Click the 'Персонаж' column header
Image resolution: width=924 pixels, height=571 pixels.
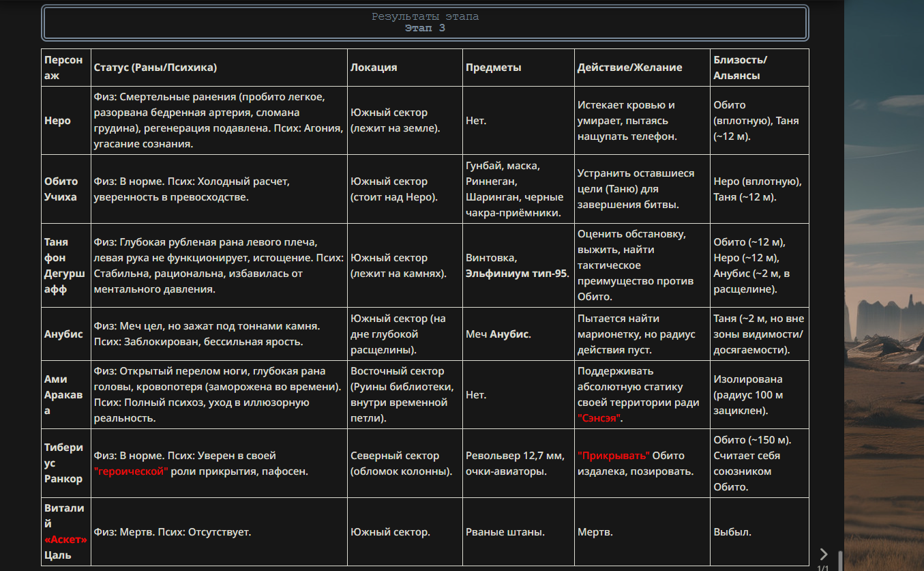point(66,68)
